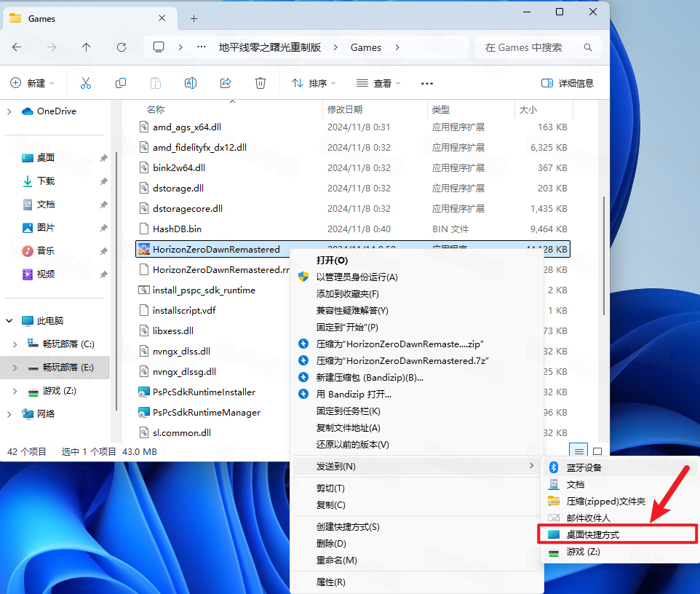Expand the 畅玩部落 (E:) drive node

point(15,368)
